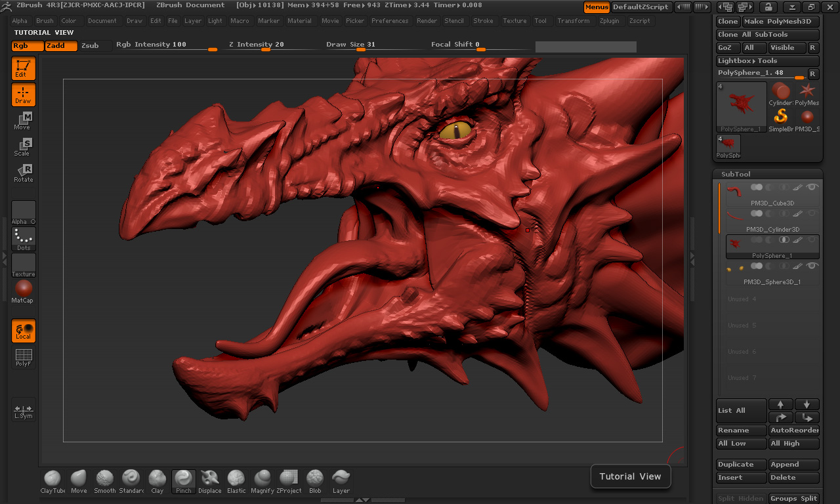Image resolution: width=840 pixels, height=504 pixels.
Task: Open the Alpha selector thumbnail
Action: click(23, 213)
